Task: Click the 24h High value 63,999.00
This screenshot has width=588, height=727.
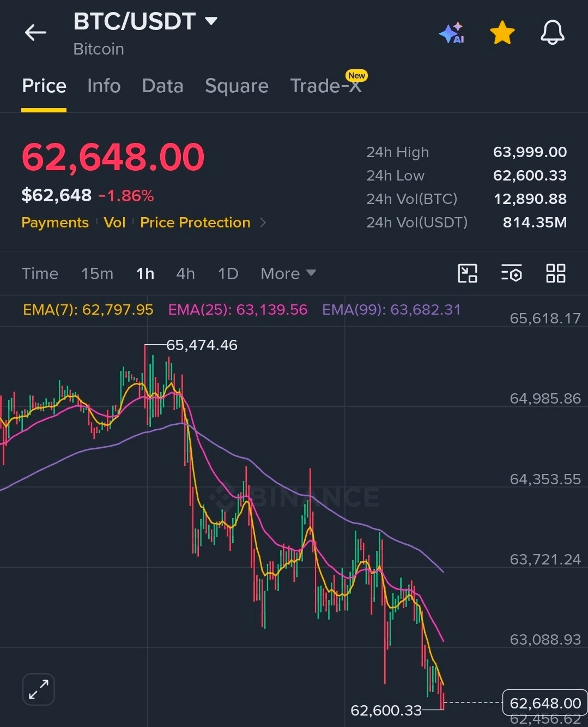Action: [x=530, y=152]
